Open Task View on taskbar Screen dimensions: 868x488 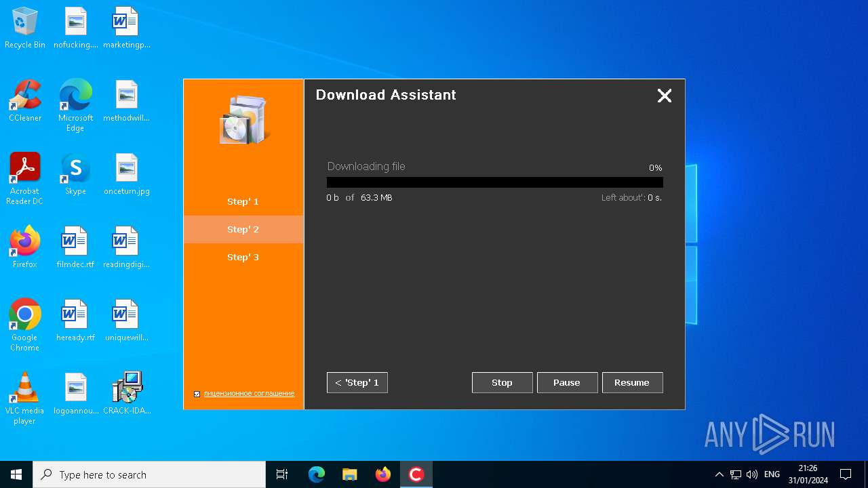pyautogui.click(x=282, y=474)
